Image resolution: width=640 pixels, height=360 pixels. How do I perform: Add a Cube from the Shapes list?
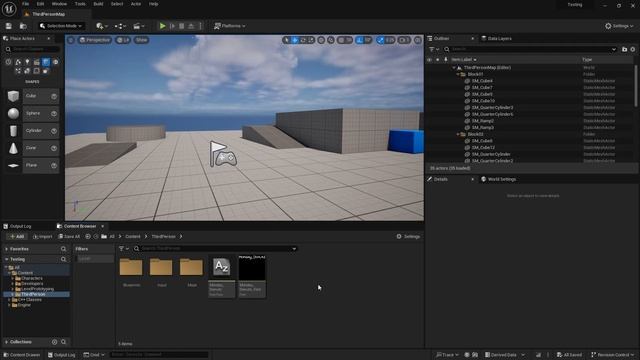[32, 96]
